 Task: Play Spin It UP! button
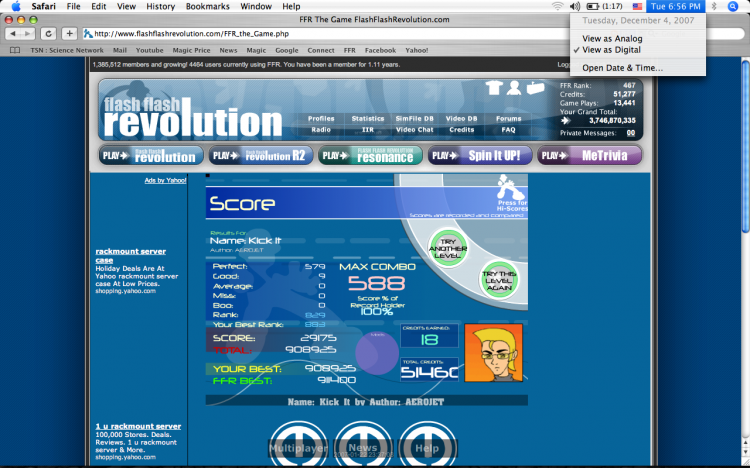click(x=480, y=156)
